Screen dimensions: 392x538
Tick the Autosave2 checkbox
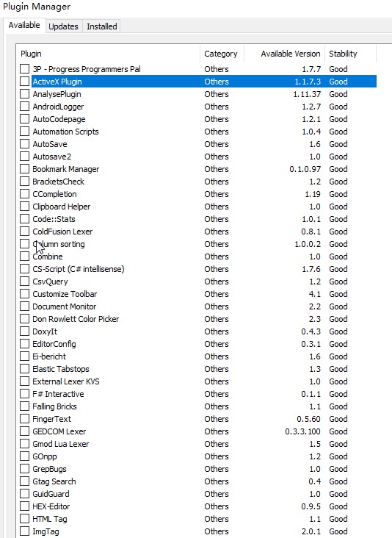coord(24,157)
